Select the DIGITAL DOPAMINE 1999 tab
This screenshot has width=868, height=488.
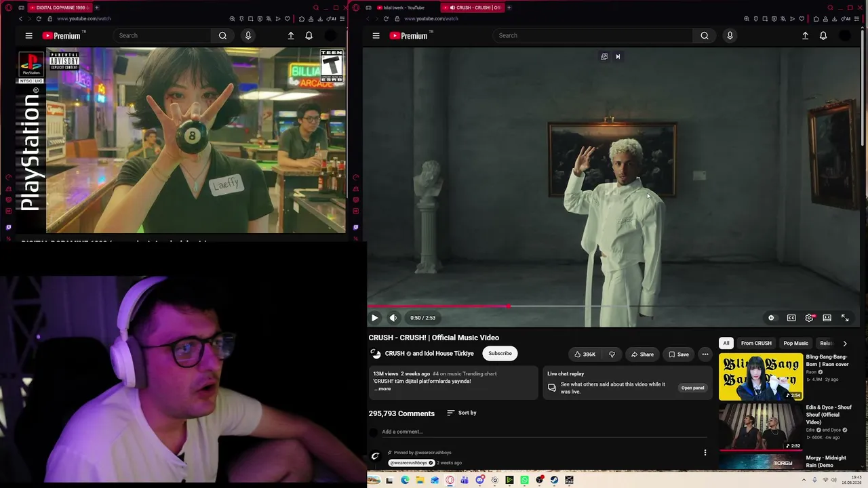[x=60, y=7]
